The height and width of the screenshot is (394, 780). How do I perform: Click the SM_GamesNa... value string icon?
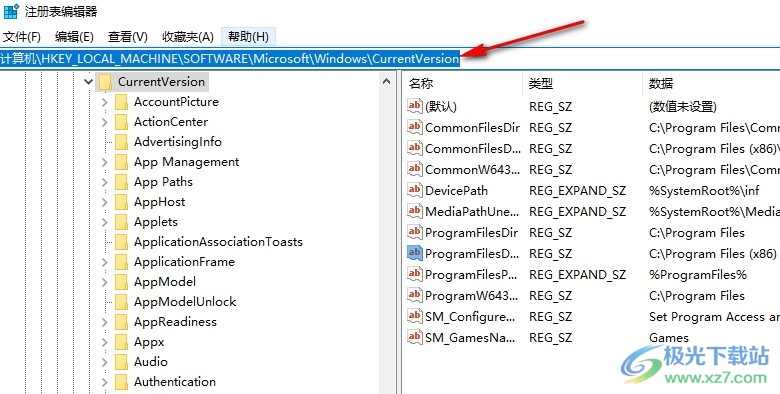(x=414, y=337)
